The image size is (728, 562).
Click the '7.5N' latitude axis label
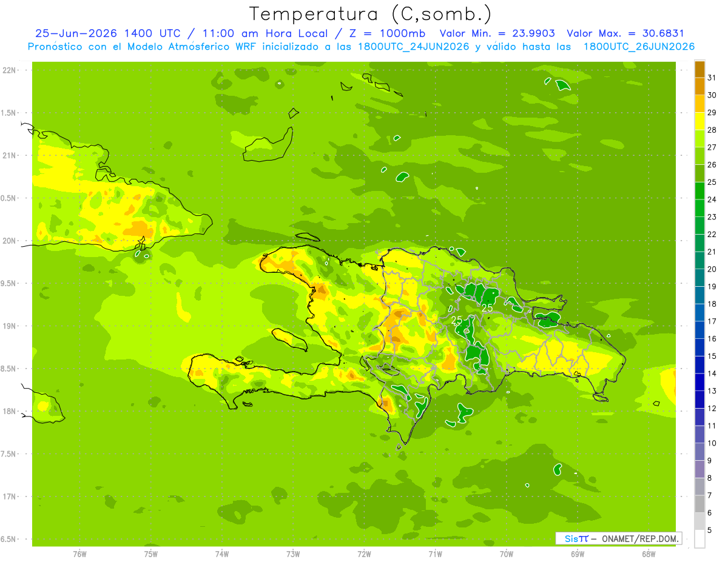pyautogui.click(x=9, y=453)
